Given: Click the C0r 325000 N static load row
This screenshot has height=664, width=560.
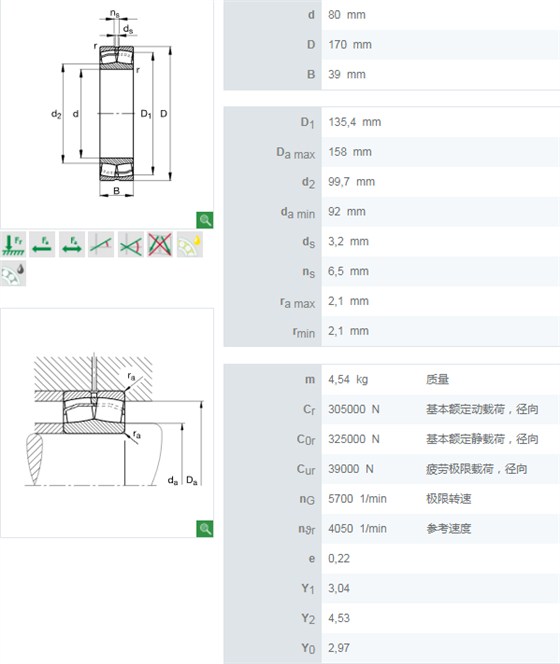Looking at the screenshot, I should pos(392,439).
